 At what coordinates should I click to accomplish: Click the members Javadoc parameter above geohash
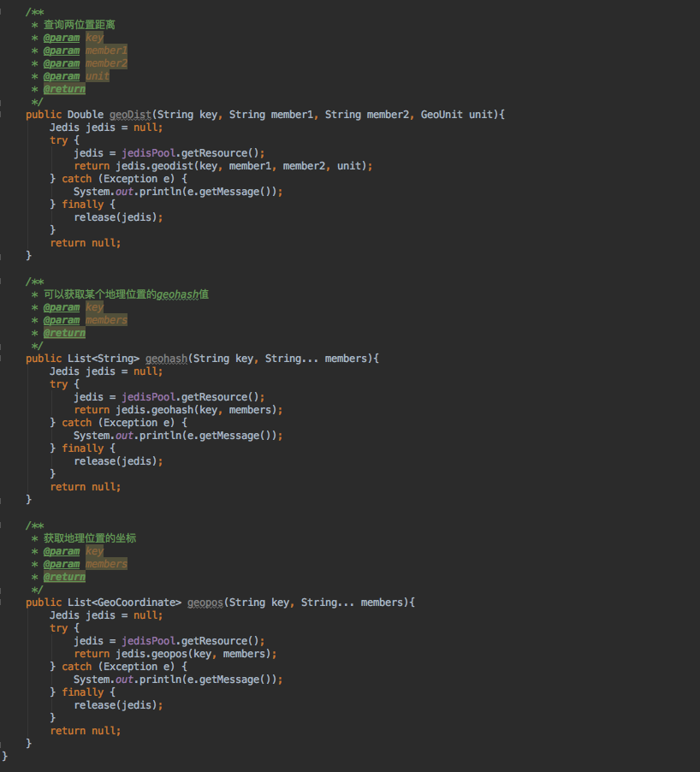click(106, 320)
